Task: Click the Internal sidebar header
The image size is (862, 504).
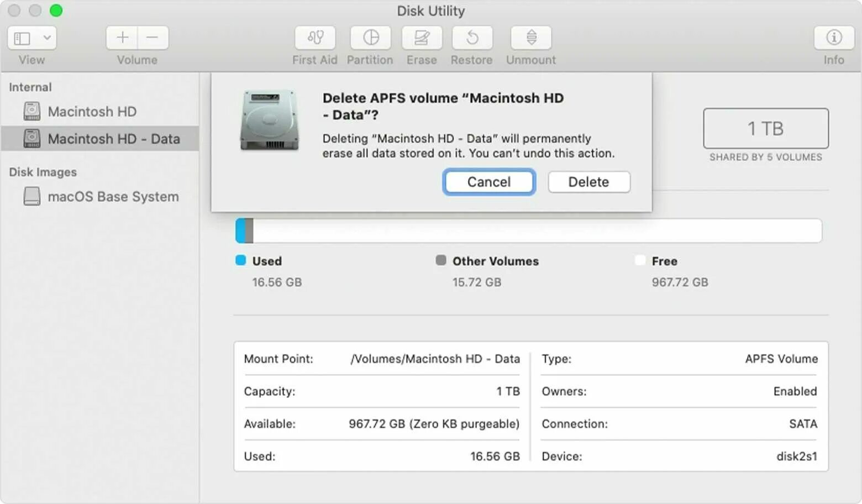Action: click(30, 87)
